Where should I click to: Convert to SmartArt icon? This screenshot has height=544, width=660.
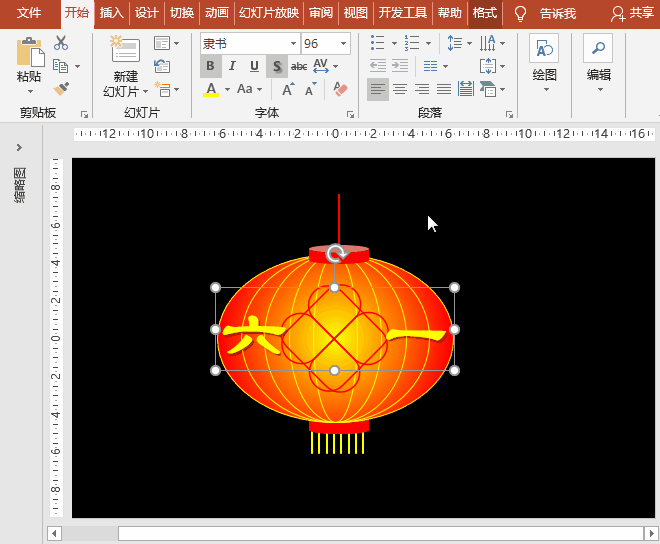(x=488, y=89)
